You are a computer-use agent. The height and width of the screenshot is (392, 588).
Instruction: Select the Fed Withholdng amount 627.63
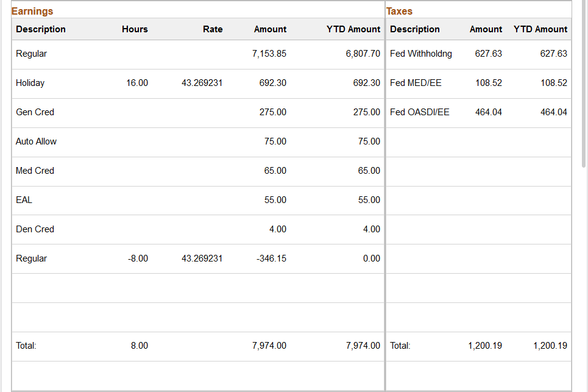click(489, 54)
